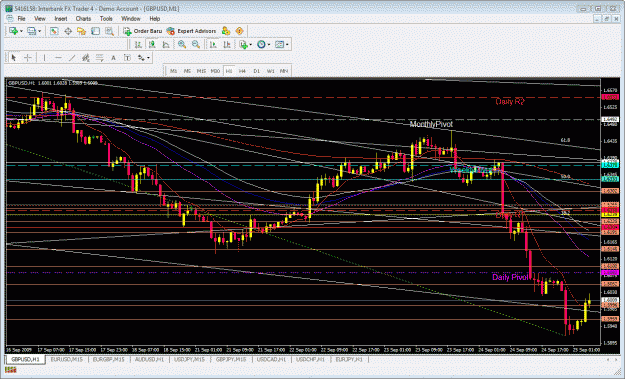Click the connection status icon in status bar
This screenshot has height=379, width=625.
tap(11, 370)
